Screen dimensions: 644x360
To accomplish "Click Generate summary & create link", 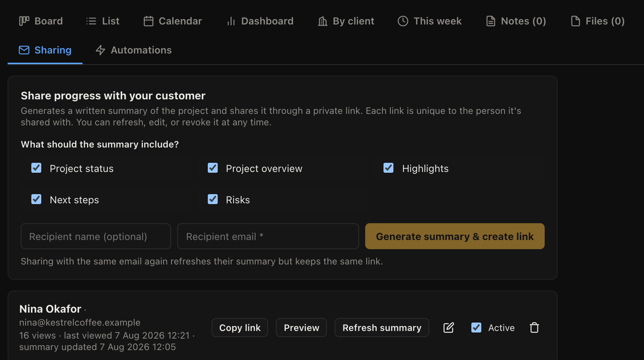I will [455, 236].
